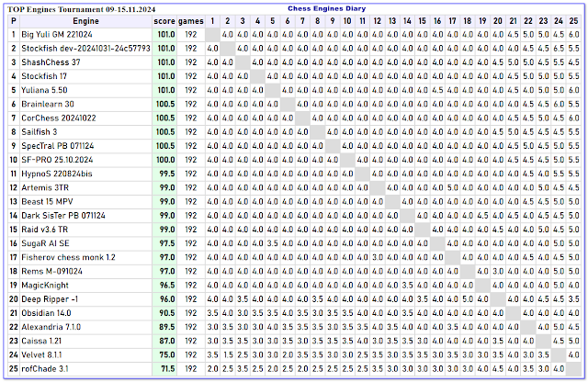
Task: Click the '6.0' result in Yuliana 5.50 row
Action: 573,90
